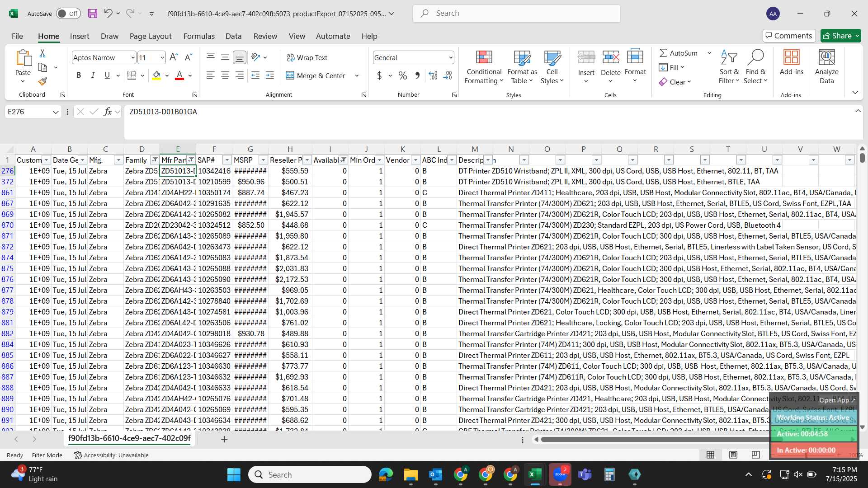Apply the red Font Color swatch
Viewport: 868px width, 488px height.
179,75
